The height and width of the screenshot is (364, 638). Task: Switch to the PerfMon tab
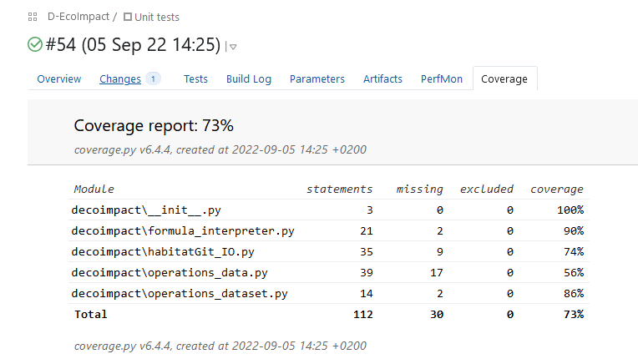pyautogui.click(x=441, y=79)
